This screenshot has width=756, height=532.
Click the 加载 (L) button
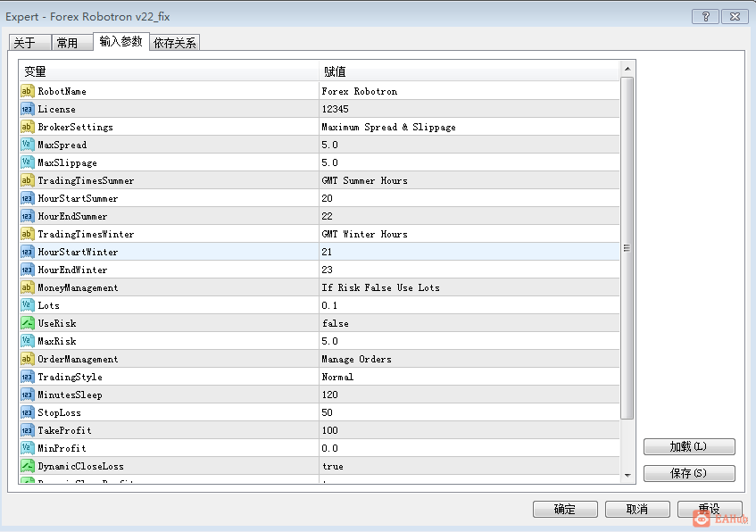click(x=689, y=446)
